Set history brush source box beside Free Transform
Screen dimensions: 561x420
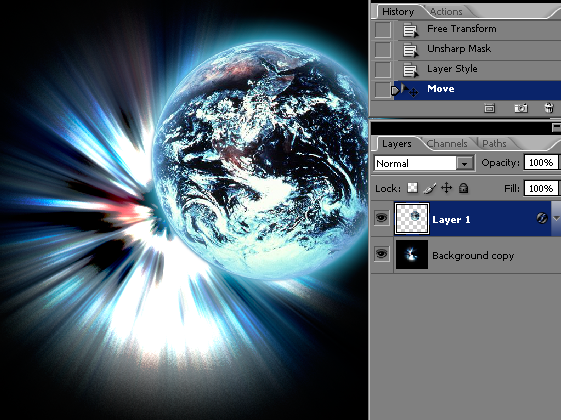point(382,29)
